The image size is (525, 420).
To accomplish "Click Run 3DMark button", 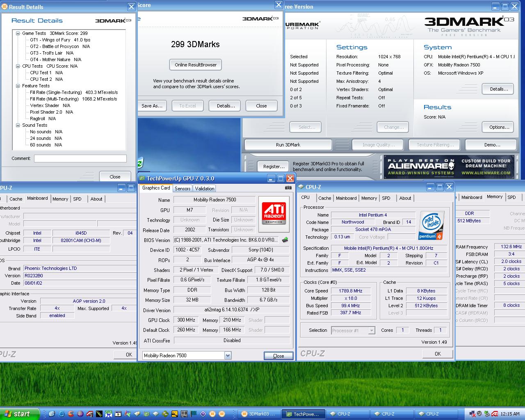I will pos(288,145).
